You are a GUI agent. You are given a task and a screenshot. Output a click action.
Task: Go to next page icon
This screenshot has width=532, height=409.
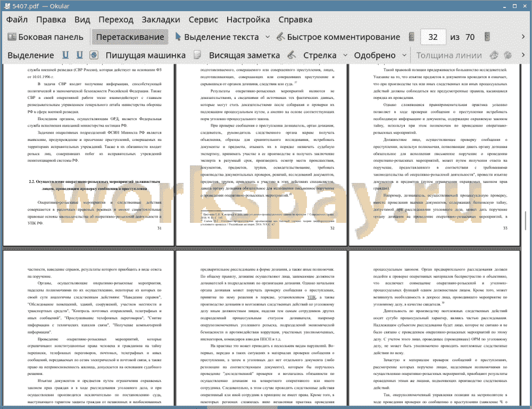(x=487, y=37)
